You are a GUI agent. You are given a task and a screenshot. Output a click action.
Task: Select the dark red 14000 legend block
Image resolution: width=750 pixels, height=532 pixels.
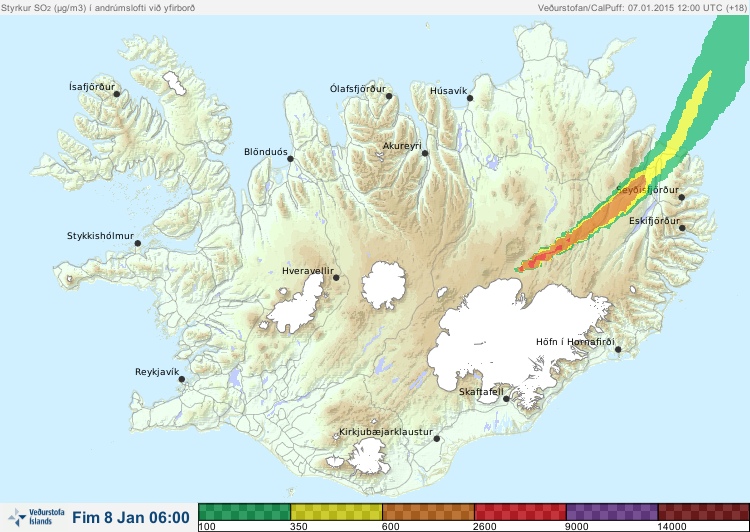(704, 512)
